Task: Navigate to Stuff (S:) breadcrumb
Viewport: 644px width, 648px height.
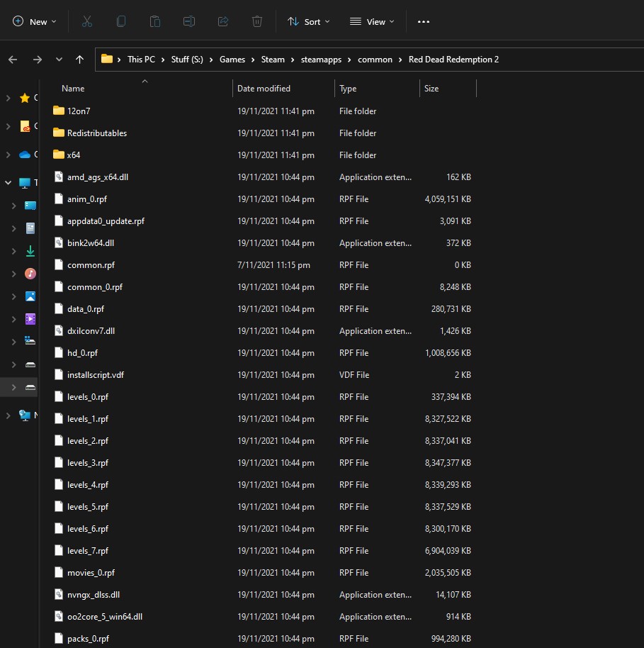Action: tap(187, 60)
